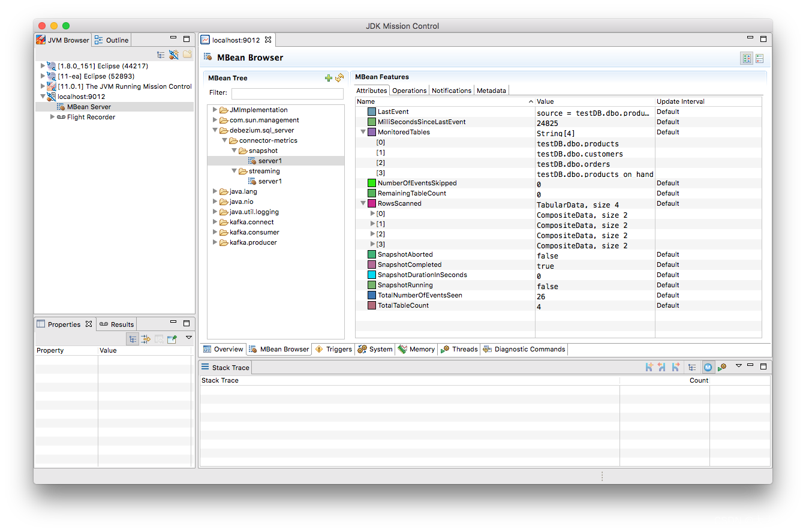Collapse the localhost:9012 connection node
This screenshot has height=532, width=806.
(x=43, y=97)
